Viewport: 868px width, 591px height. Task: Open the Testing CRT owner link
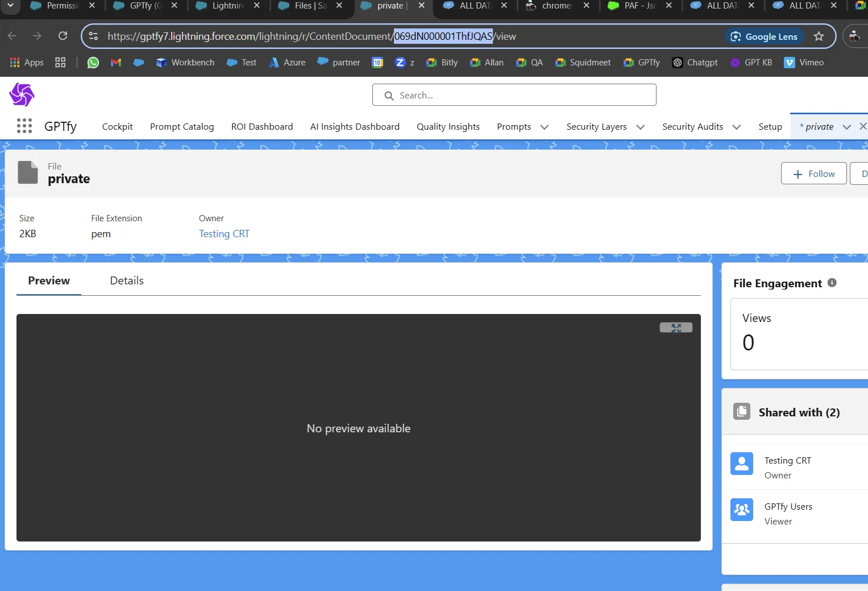tap(224, 234)
